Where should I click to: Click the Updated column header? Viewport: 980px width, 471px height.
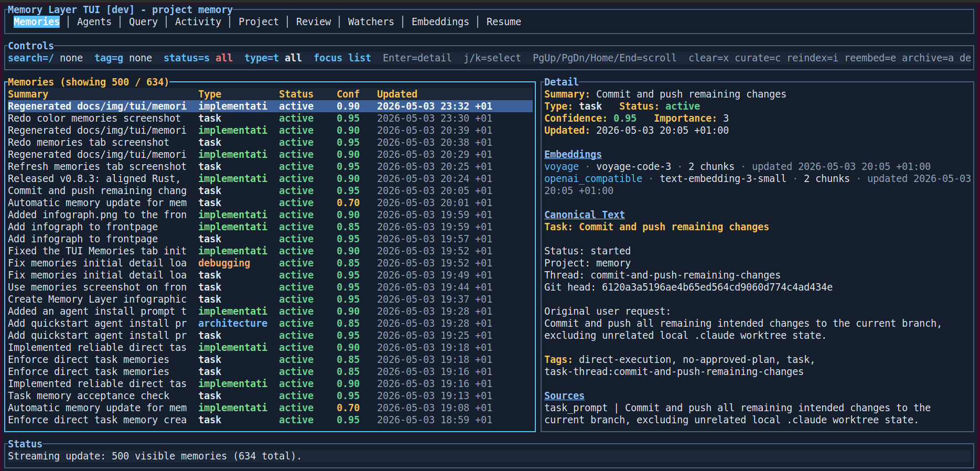click(397, 94)
